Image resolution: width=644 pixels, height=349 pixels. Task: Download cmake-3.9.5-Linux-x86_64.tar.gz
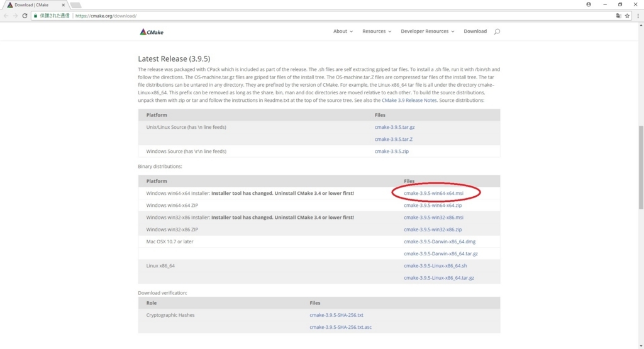click(438, 278)
